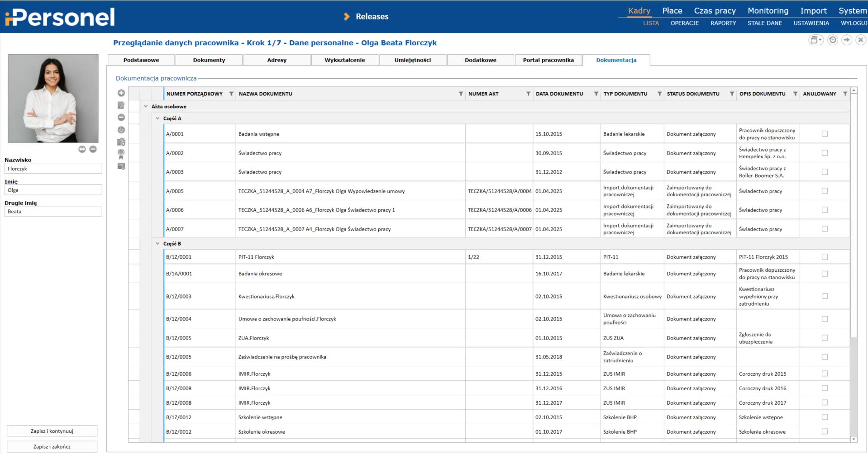Filter the Nazwa dokumentu column
The image size is (868, 454).
click(x=461, y=94)
